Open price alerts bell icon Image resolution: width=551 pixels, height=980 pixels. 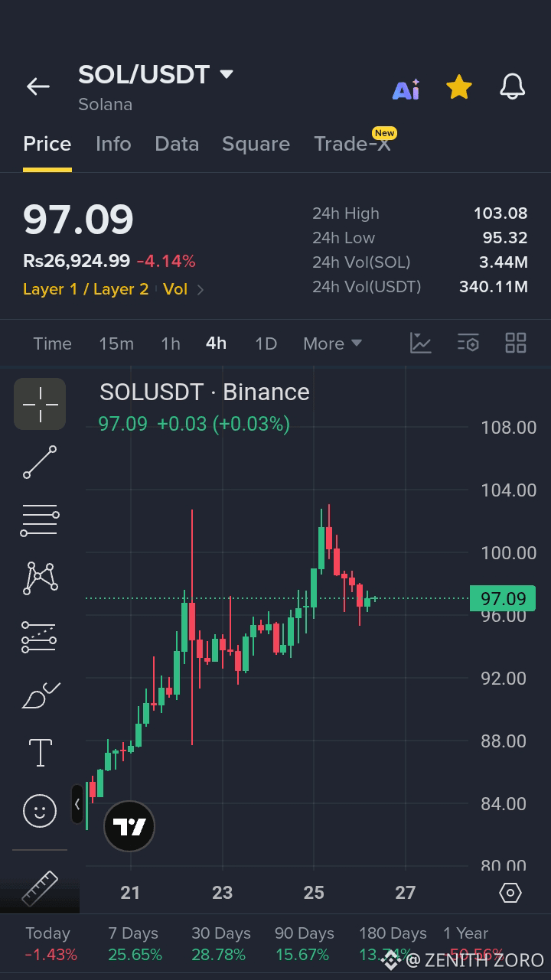tap(513, 87)
